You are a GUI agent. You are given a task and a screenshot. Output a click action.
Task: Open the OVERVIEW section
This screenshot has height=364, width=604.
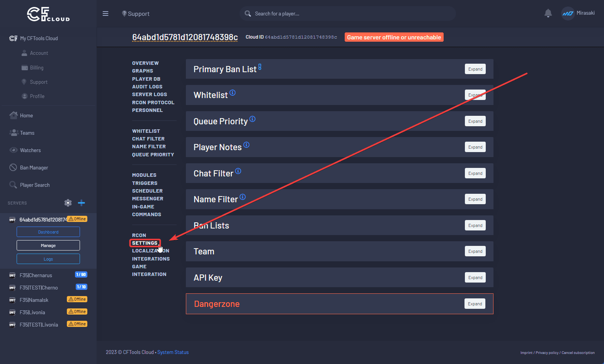[145, 63]
